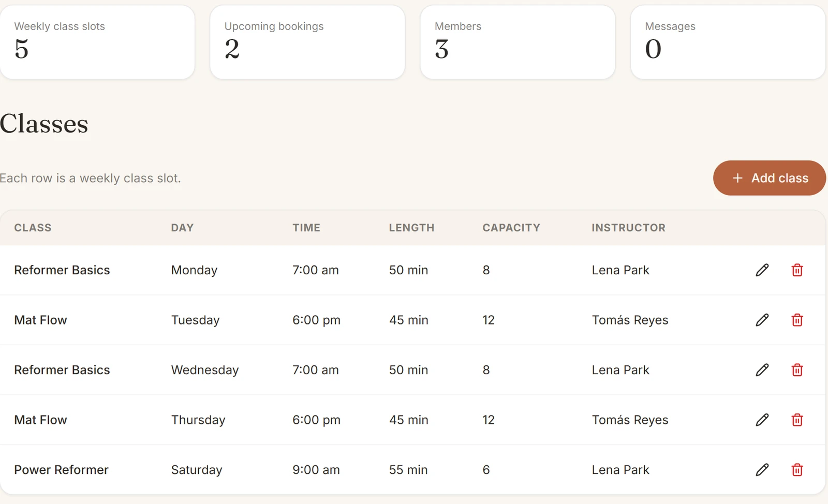Click Reformer Basics in the Wednesday row
Viewport: 828px width, 504px height.
62,370
